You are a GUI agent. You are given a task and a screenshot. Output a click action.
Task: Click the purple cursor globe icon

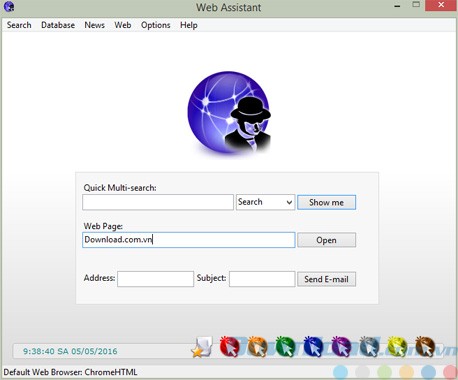point(341,347)
